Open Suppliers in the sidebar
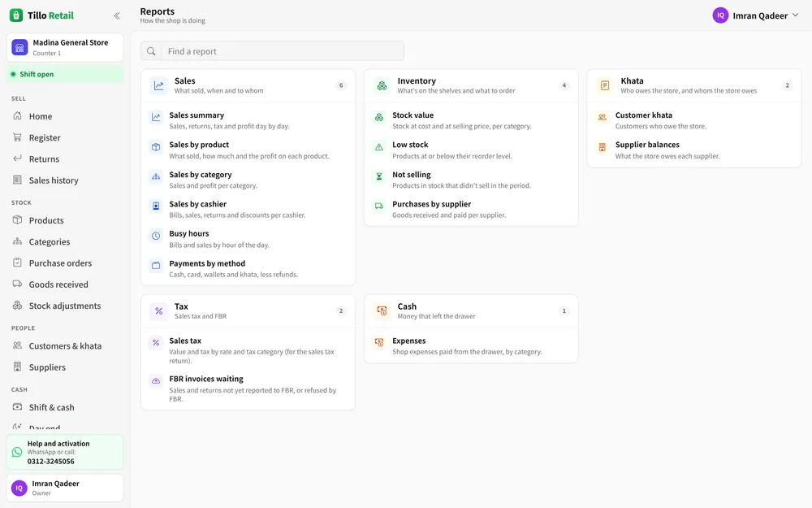 (65, 367)
